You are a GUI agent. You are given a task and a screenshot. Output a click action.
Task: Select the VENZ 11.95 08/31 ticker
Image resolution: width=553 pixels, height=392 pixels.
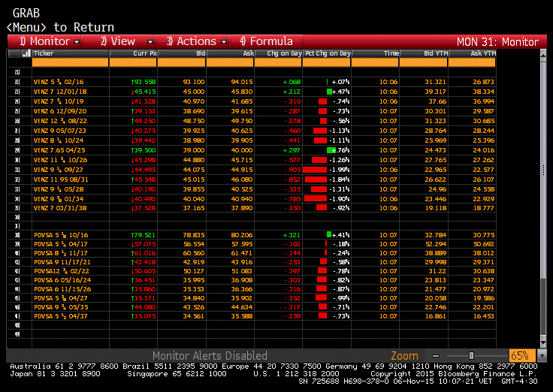coord(61,179)
